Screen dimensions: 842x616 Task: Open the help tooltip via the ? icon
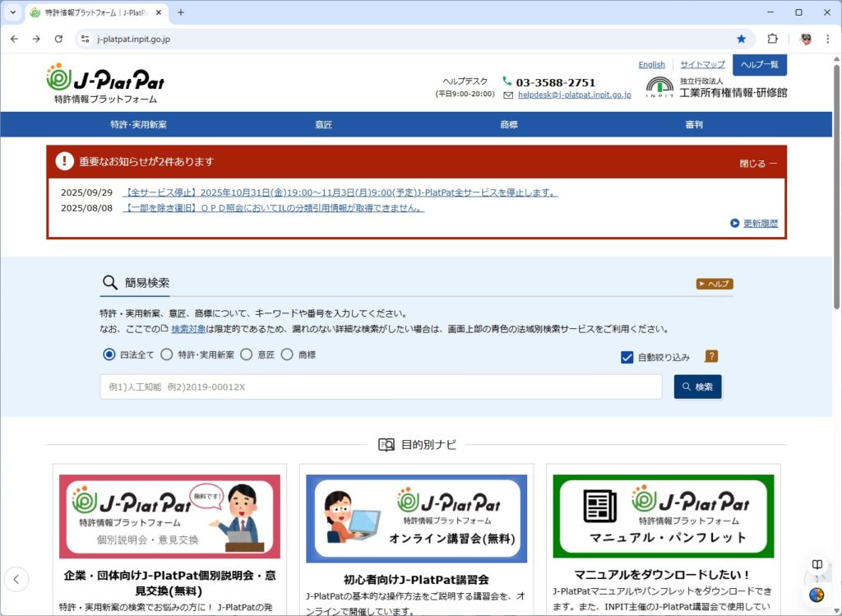pos(710,356)
